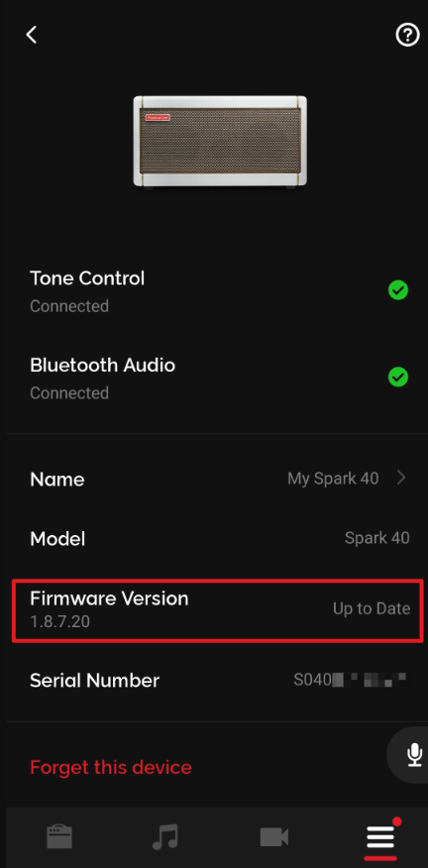Select the hamburger menu tab icon

(380, 838)
